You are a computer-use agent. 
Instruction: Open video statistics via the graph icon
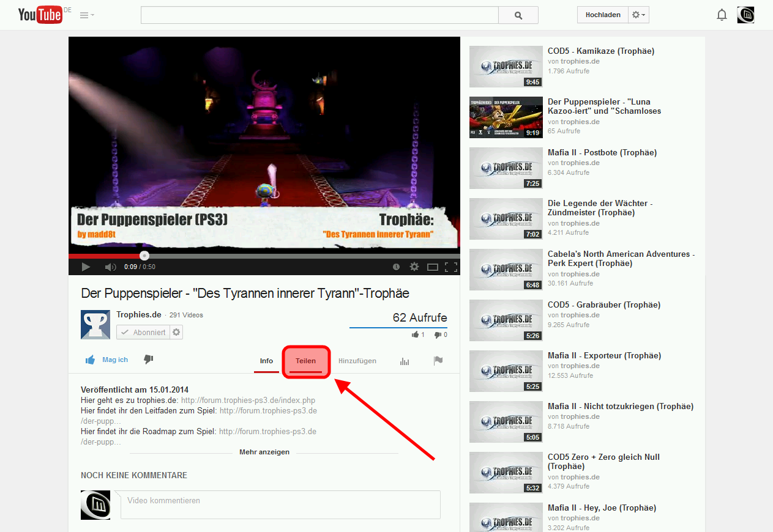click(x=404, y=361)
